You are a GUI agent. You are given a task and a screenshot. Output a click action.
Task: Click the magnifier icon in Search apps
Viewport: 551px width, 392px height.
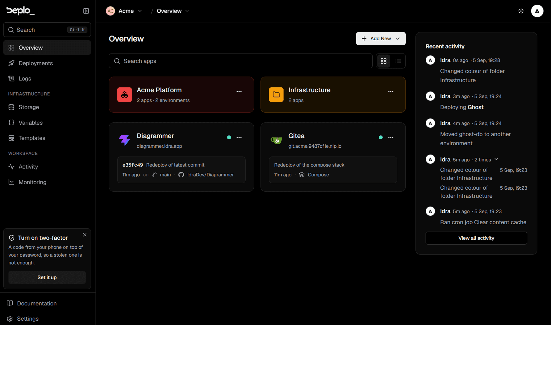pyautogui.click(x=117, y=61)
